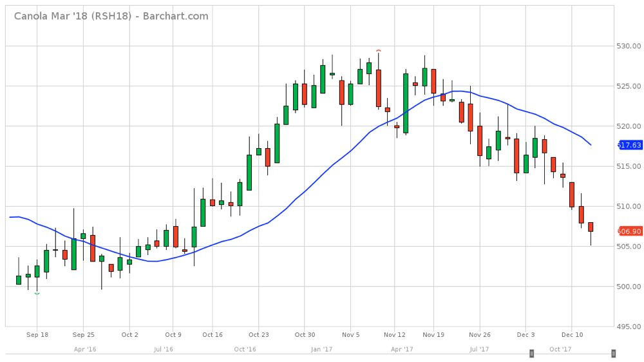
Task: Click the 495.00 price axis label
Action: 629,327
